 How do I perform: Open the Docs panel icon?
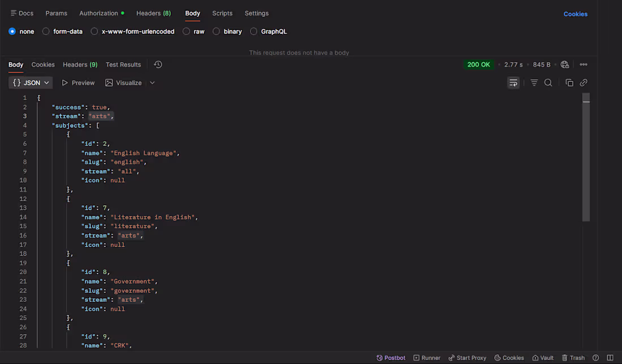point(14,13)
